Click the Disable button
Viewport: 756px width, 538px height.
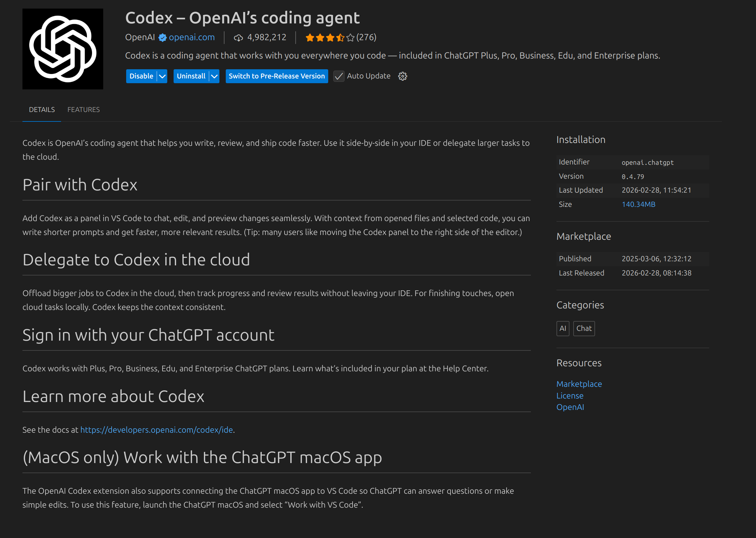141,76
